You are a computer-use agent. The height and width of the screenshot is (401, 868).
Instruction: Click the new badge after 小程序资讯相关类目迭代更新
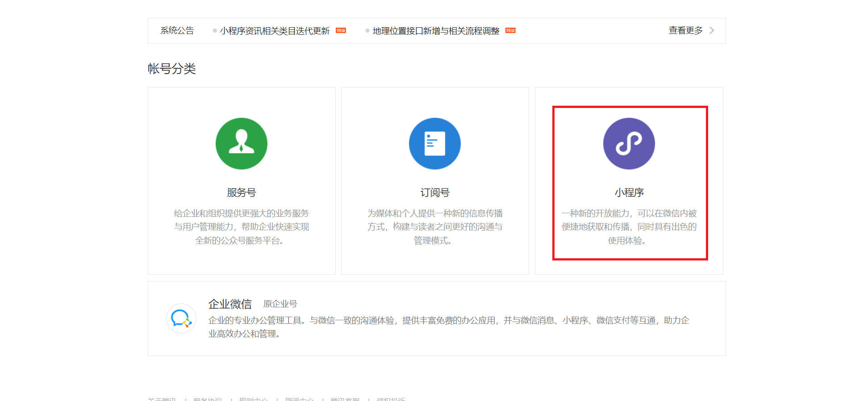(x=341, y=30)
